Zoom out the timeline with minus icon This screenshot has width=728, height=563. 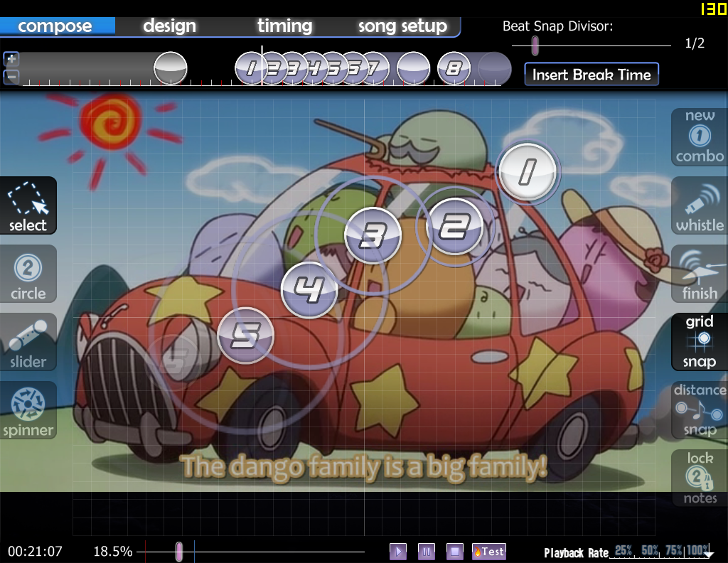point(11,76)
